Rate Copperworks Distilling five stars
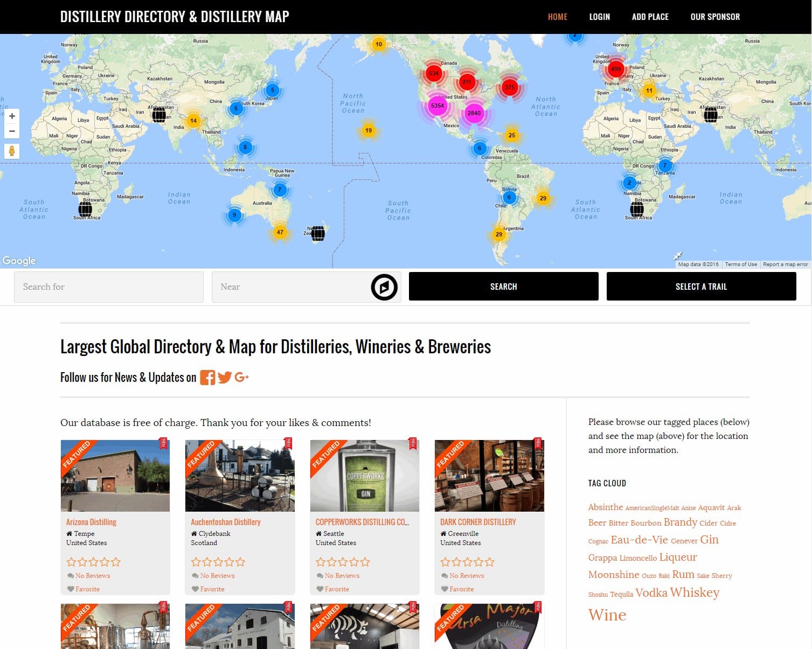 366,562
